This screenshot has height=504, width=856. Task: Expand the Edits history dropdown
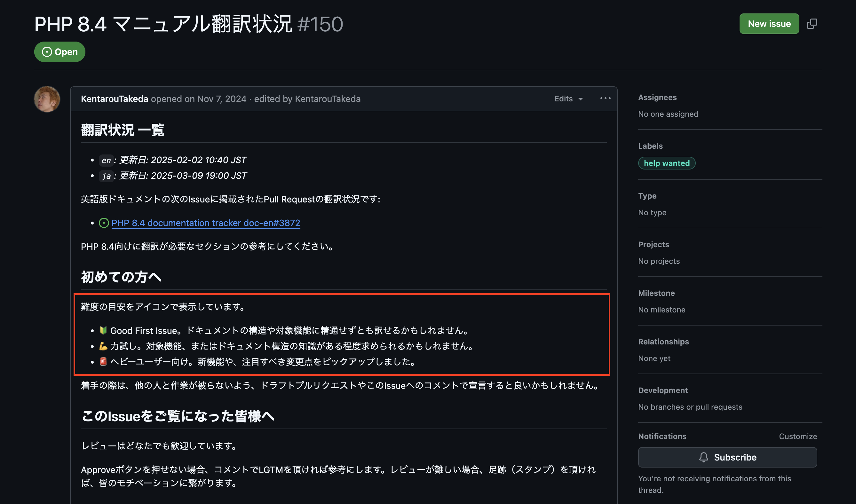[569, 99]
